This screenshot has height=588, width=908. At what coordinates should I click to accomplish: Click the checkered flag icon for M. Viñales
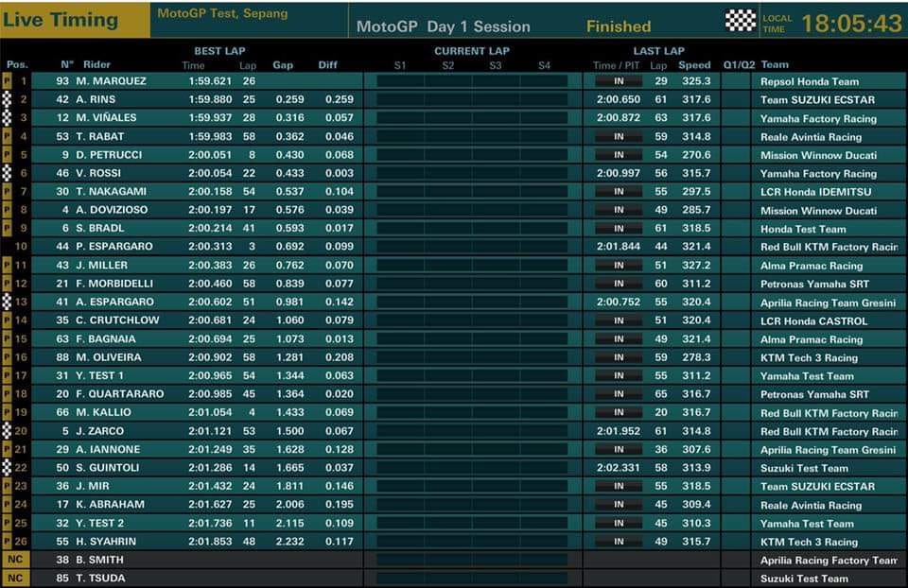[x=7, y=118]
